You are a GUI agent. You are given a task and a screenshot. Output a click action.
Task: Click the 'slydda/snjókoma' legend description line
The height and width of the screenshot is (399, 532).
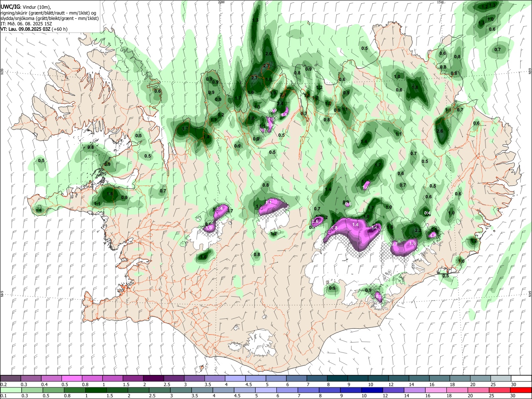[49, 18]
